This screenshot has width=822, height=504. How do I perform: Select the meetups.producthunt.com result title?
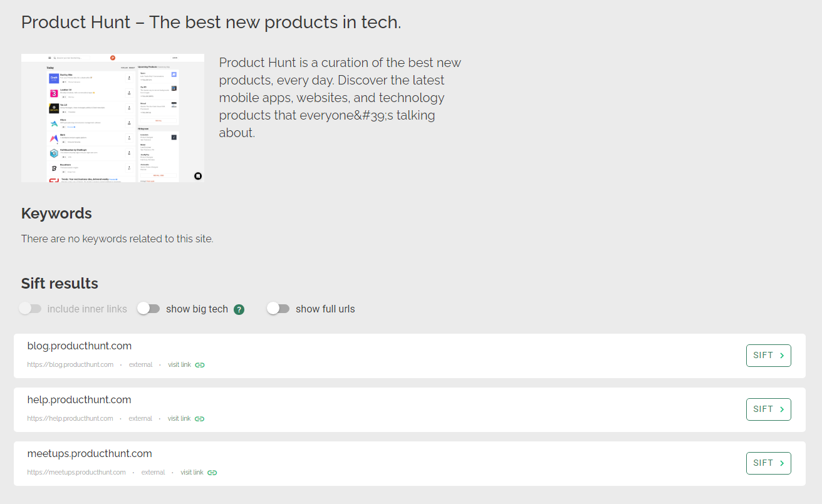(x=90, y=454)
